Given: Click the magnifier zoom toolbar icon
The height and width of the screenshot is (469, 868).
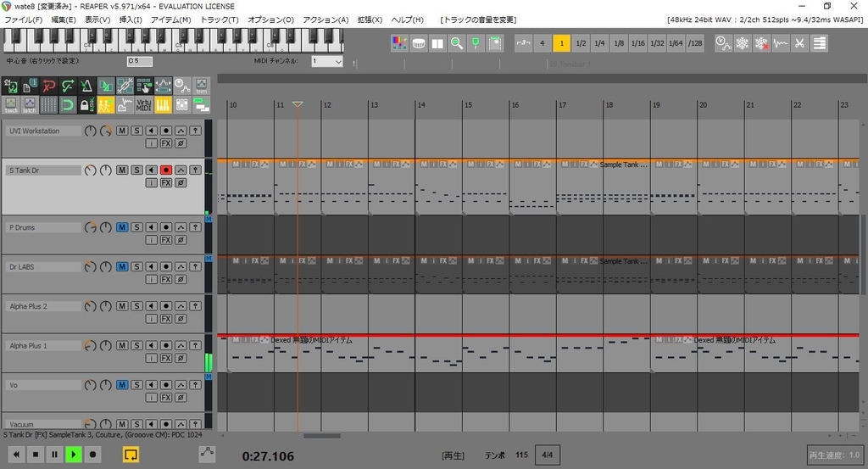Looking at the screenshot, I should (x=457, y=43).
